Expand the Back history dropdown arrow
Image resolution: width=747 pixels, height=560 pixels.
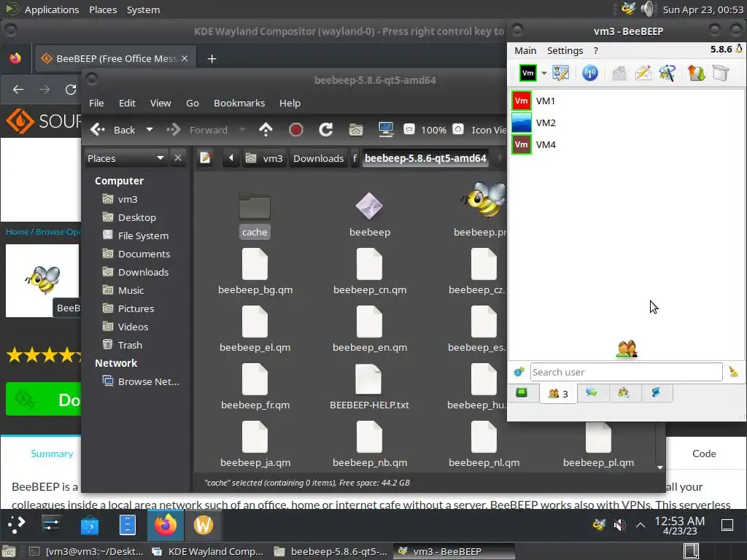click(150, 130)
